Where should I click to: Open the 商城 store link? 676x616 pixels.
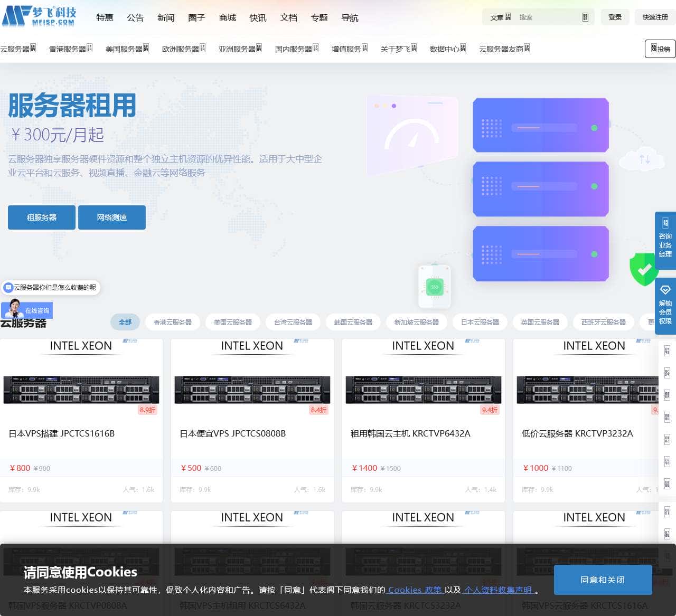pyautogui.click(x=227, y=17)
